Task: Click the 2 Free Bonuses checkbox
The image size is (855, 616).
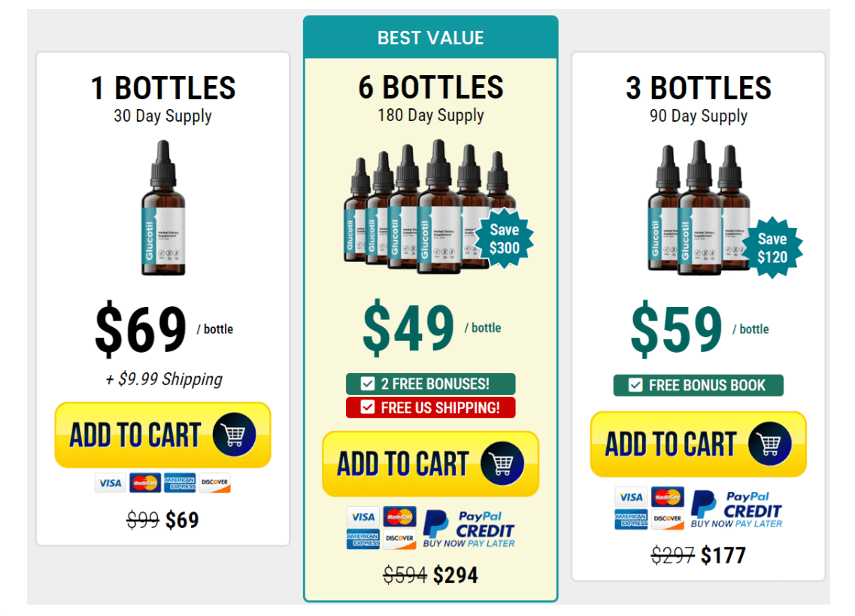Action: pyautogui.click(x=368, y=384)
